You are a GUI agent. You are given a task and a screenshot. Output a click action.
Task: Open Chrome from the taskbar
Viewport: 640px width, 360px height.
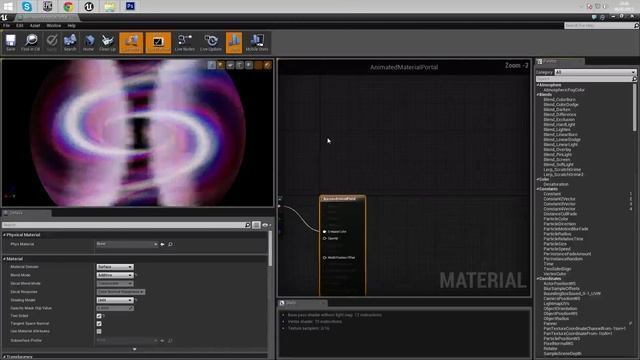[68, 6]
